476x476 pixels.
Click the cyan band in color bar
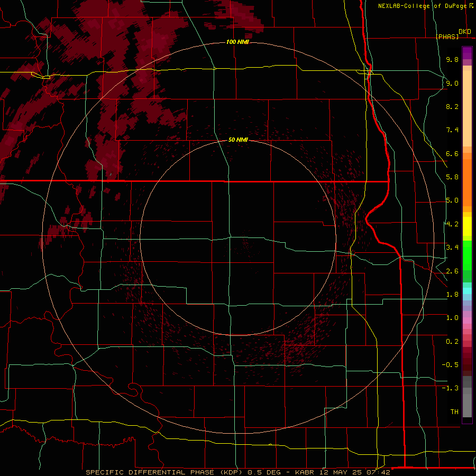[467, 291]
